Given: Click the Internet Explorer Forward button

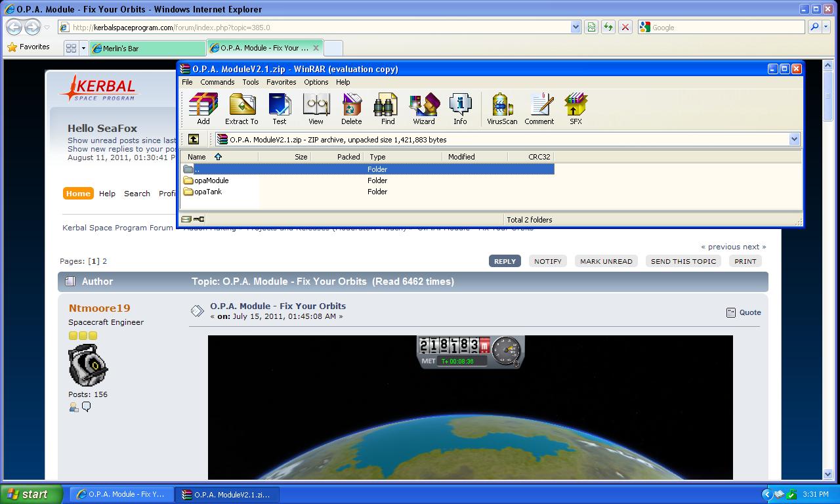Looking at the screenshot, I should [32, 28].
